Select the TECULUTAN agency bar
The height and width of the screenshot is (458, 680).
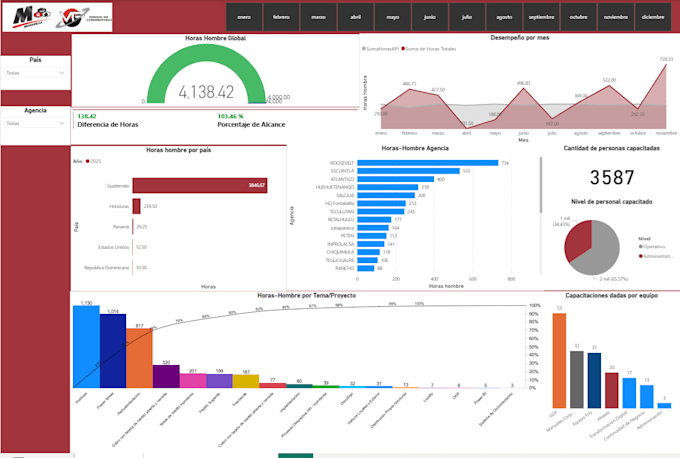click(381, 212)
